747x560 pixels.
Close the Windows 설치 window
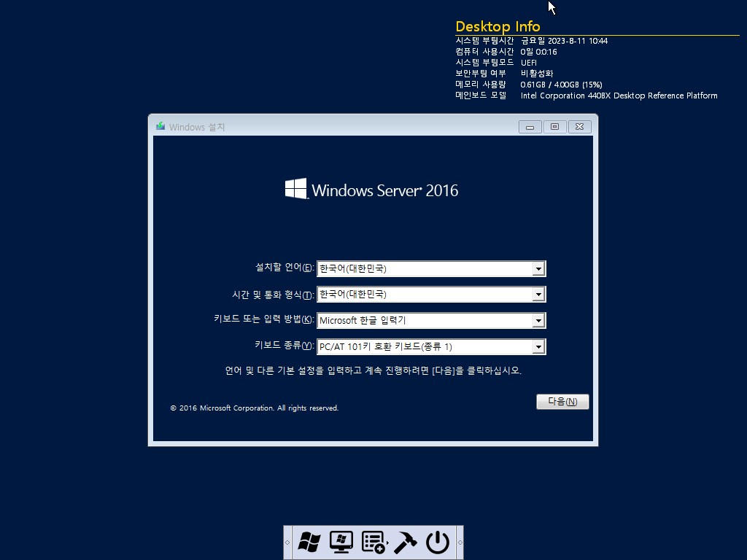tap(579, 127)
